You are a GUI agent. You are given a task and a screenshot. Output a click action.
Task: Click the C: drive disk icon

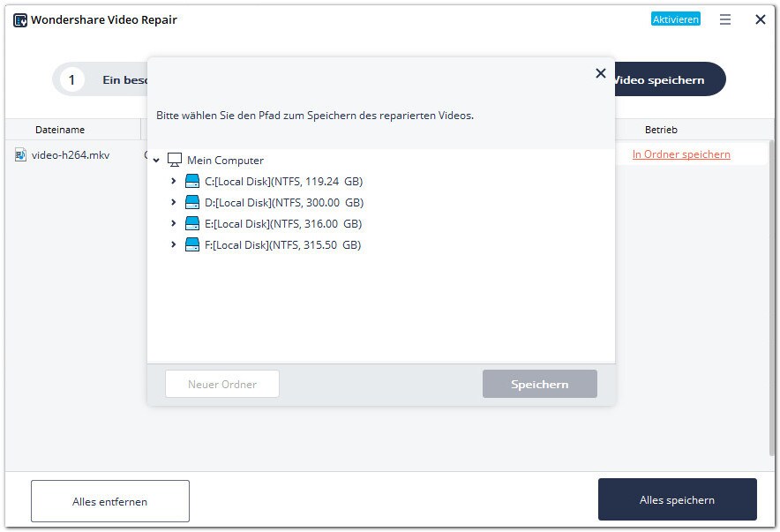tap(192, 182)
